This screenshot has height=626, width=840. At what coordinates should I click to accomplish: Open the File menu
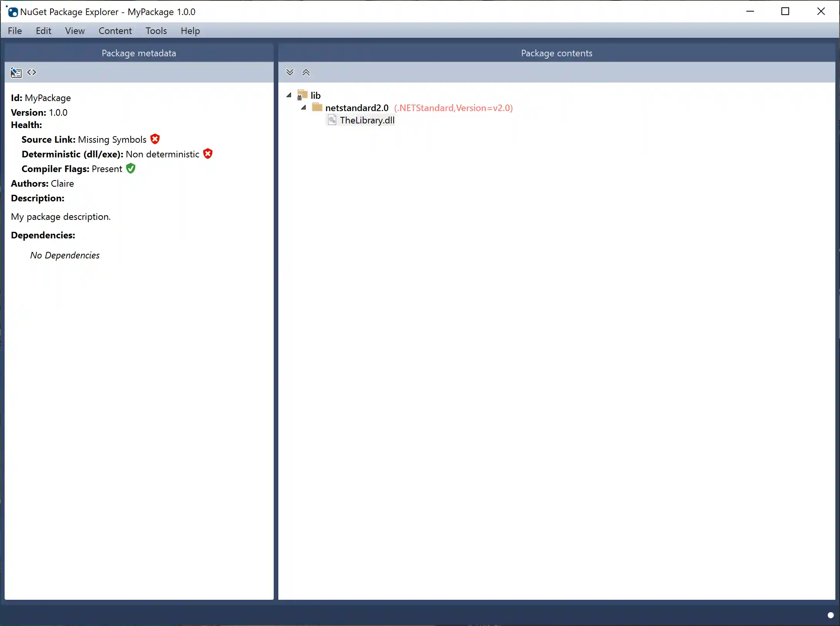[15, 30]
